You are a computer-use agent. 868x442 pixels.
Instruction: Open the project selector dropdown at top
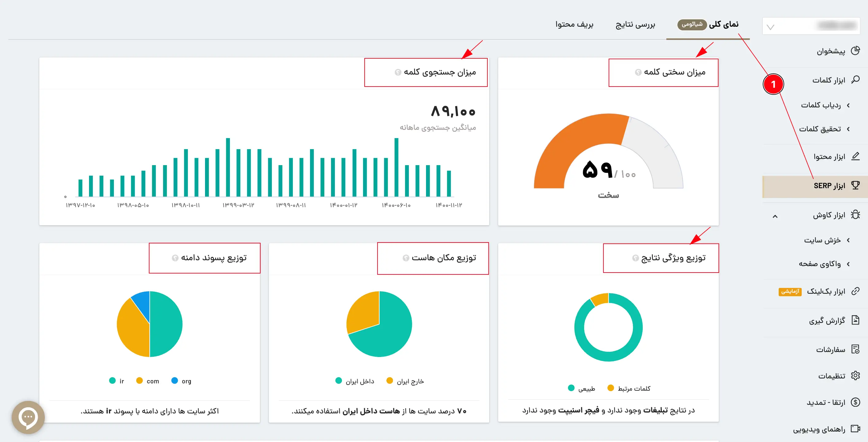(811, 26)
